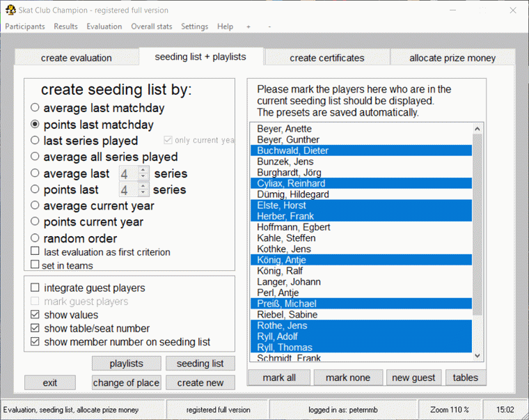Open the Help menu
529x420 pixels.
point(225,26)
